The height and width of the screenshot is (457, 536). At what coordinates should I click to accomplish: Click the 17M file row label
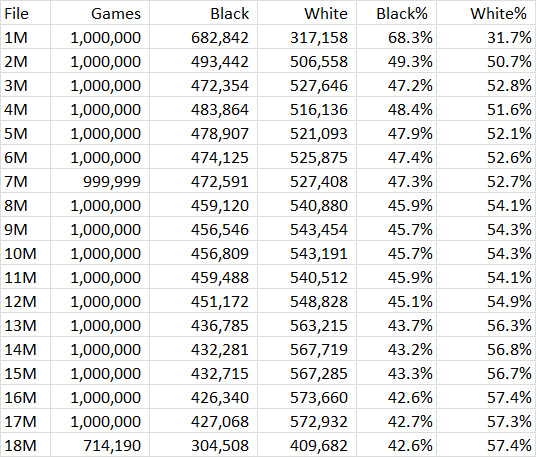point(26,421)
